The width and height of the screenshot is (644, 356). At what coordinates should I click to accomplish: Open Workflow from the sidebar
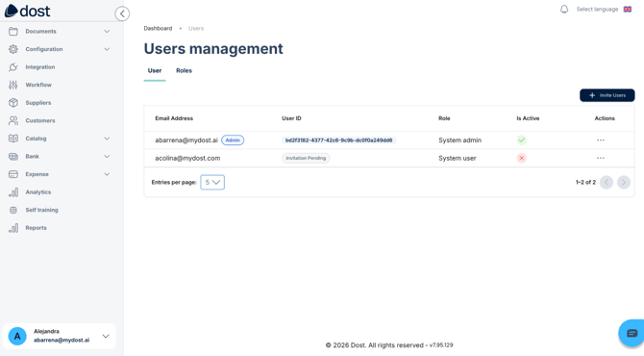[x=38, y=85]
